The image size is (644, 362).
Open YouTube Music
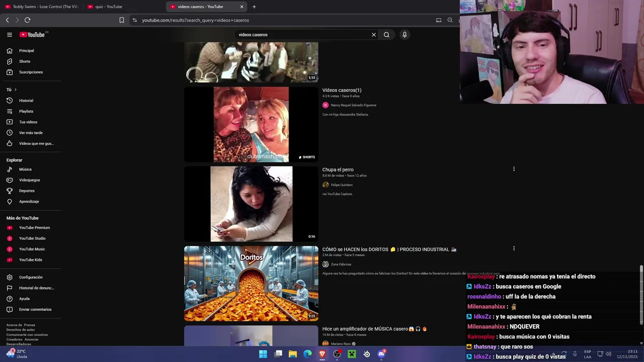pyautogui.click(x=31, y=249)
